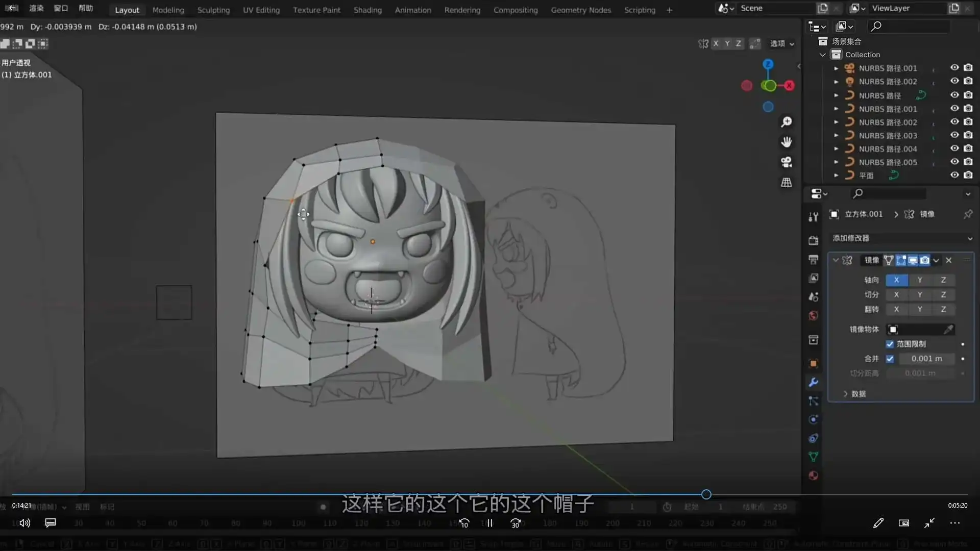
Task: Click the 0.001 m merge distance slider
Action: coord(927,359)
